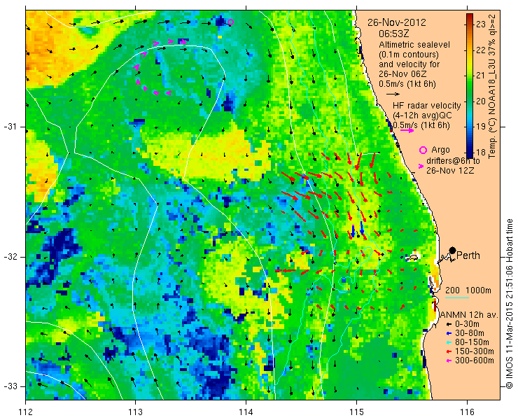This screenshot has height=420, width=518.
Task: Click the longitude axis label 112
Action: (26, 412)
